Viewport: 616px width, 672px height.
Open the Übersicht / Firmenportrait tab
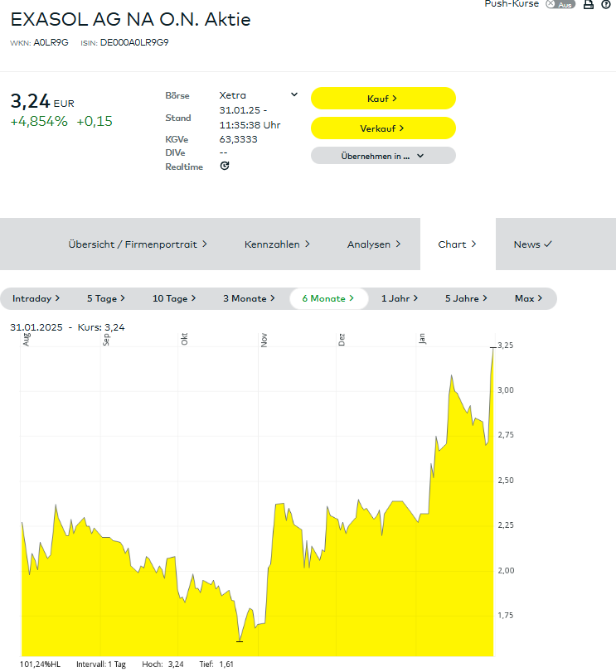click(x=138, y=244)
